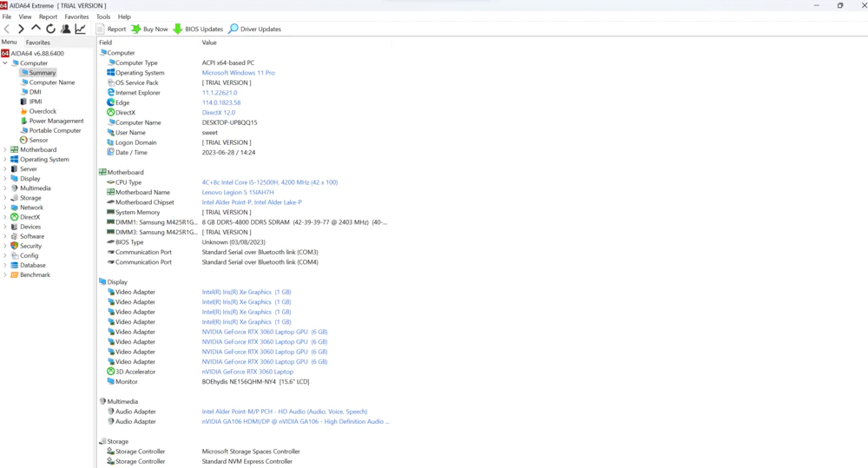Click the Field column header

point(105,43)
